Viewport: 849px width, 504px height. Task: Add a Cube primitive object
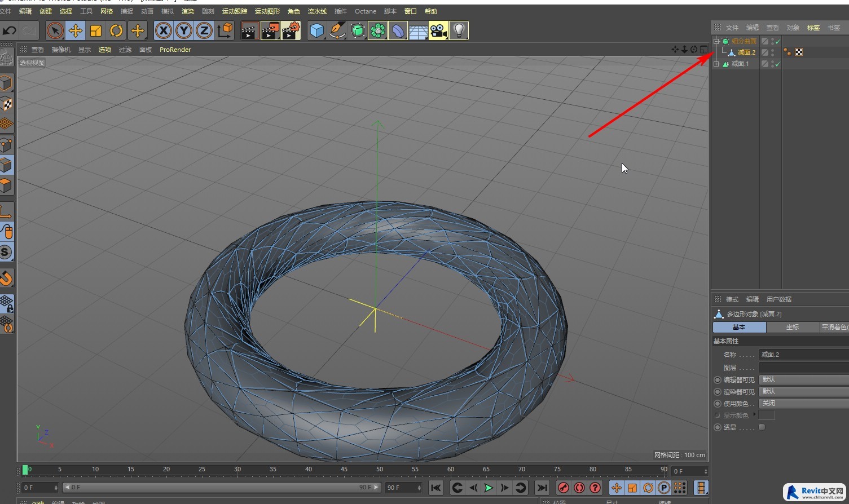click(316, 30)
